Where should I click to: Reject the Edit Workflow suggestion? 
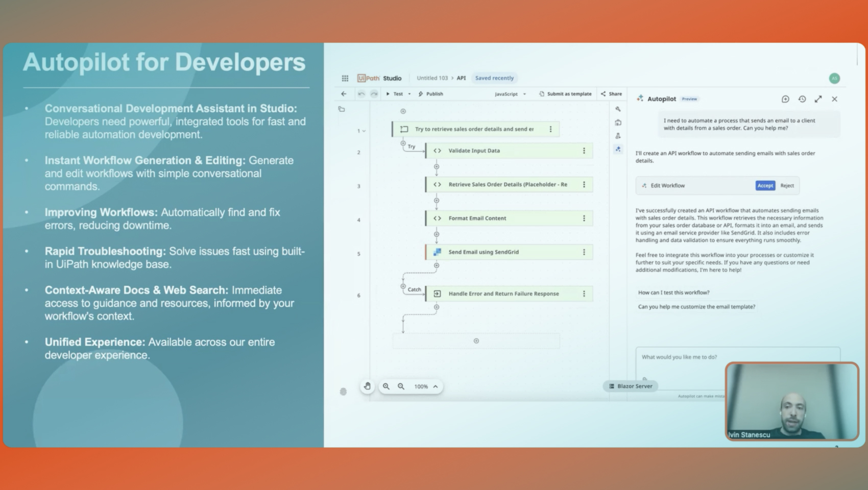tap(787, 186)
